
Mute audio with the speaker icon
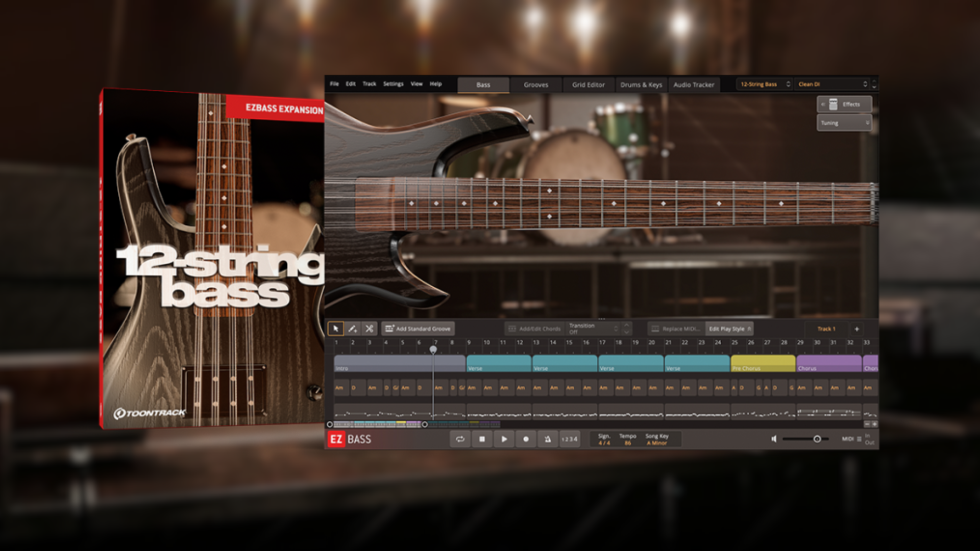coord(775,439)
